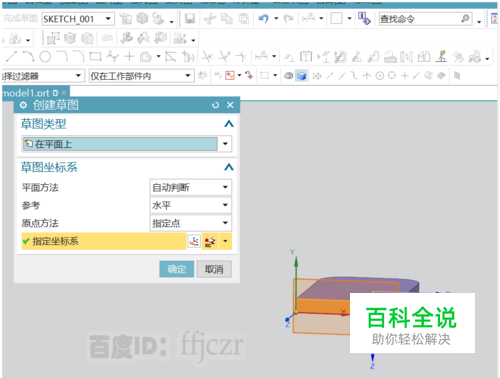The height and width of the screenshot is (378, 500).
Task: Select the highlighted 指定坐标系 row
Action: [104, 241]
